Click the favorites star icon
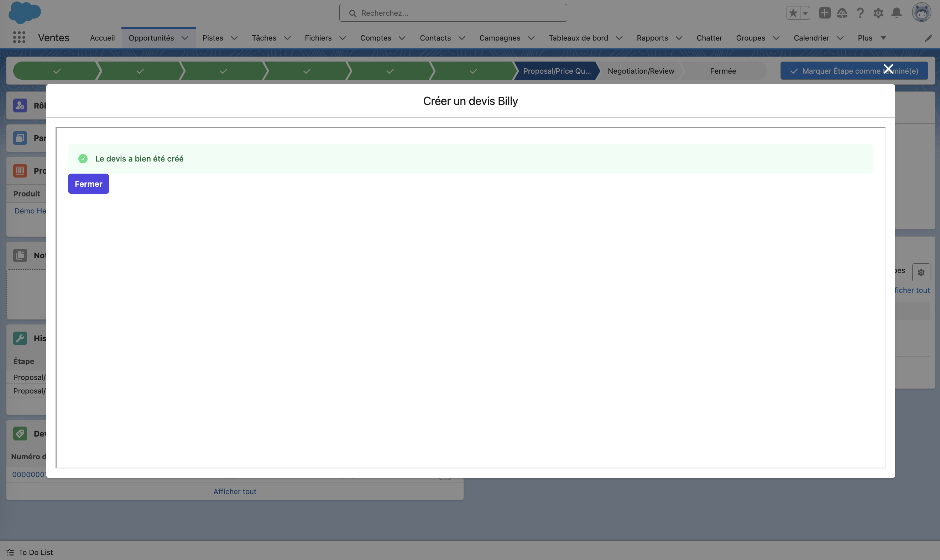 click(x=793, y=13)
